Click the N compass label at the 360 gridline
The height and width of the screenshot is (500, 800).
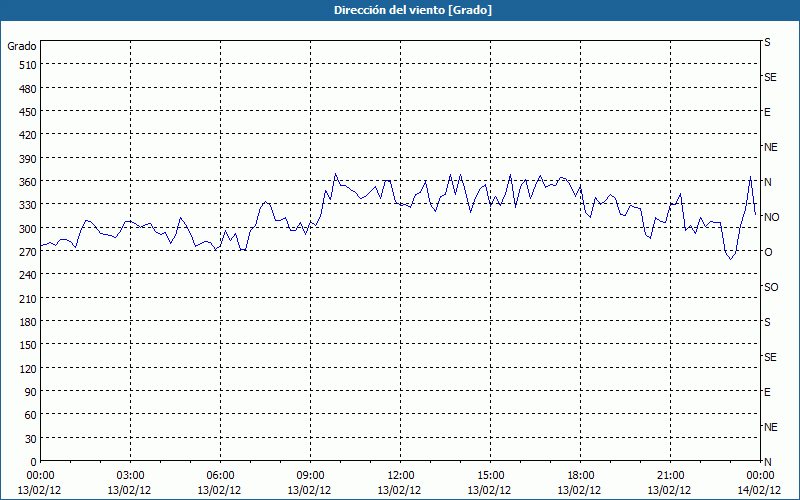click(767, 182)
